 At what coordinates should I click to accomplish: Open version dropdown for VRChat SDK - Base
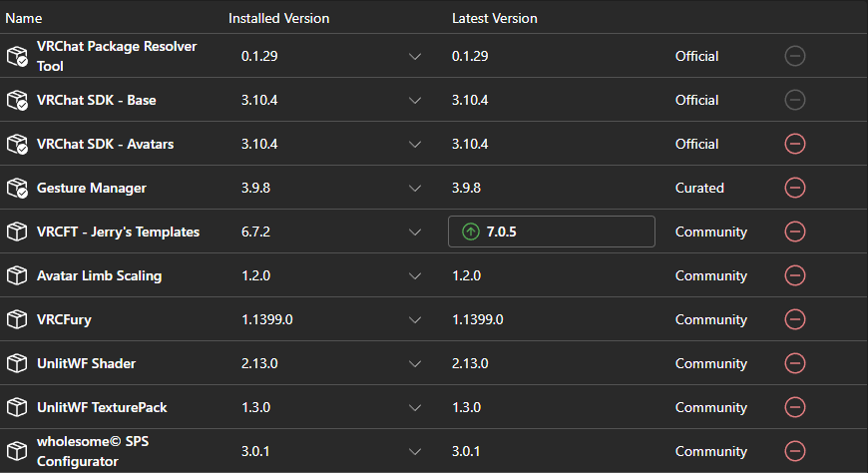click(x=415, y=100)
